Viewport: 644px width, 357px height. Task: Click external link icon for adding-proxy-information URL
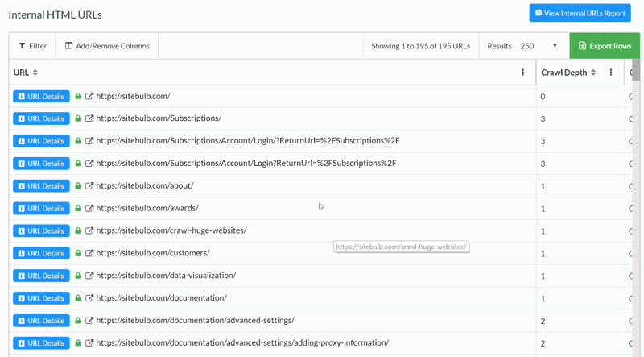(x=89, y=343)
